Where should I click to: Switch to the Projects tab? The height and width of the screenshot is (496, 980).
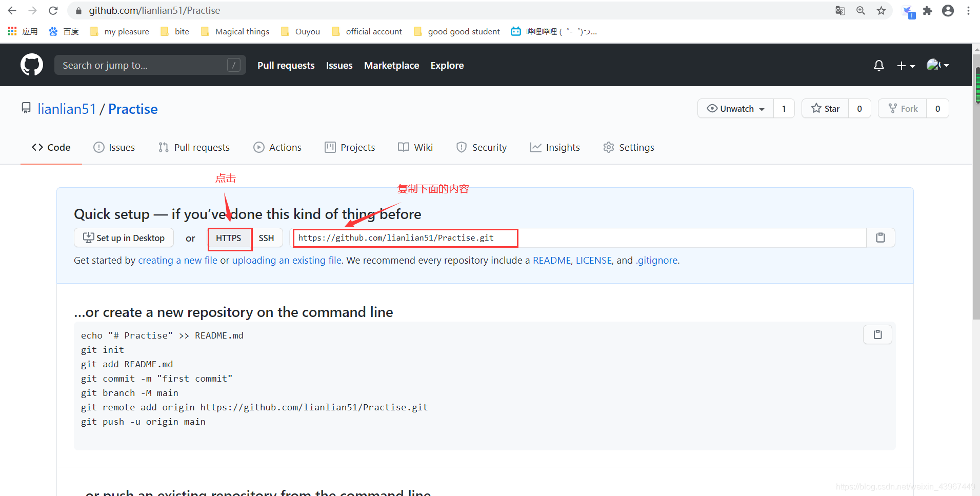pyautogui.click(x=350, y=147)
